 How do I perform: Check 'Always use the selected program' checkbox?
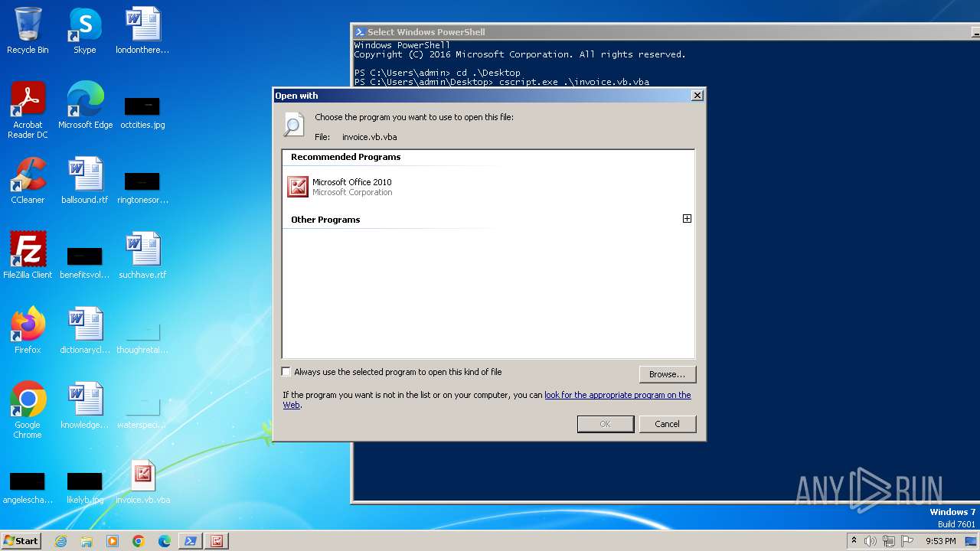pyautogui.click(x=286, y=372)
